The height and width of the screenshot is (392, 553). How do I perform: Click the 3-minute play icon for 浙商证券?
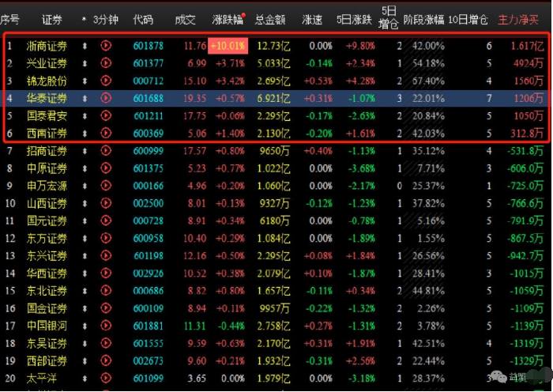tap(106, 47)
